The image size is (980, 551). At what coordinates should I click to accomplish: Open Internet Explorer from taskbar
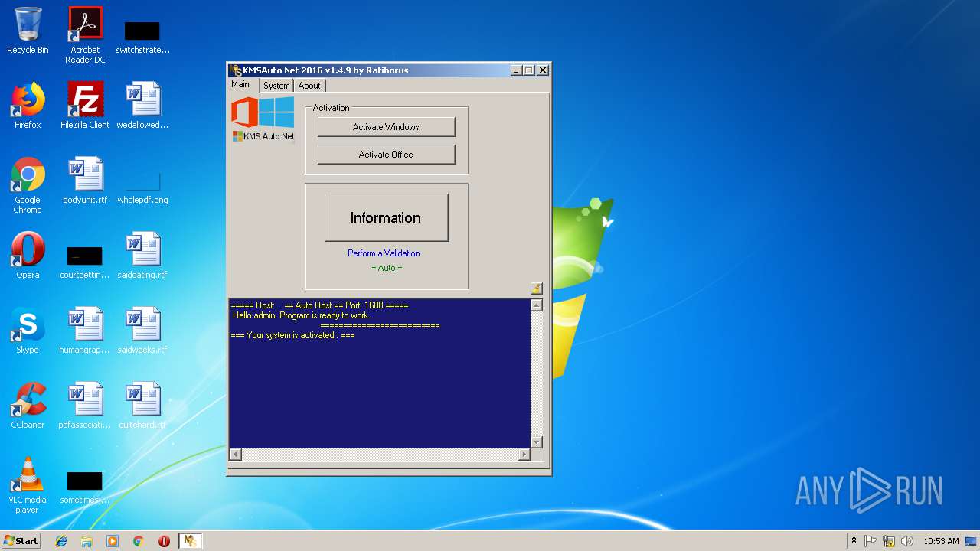point(62,541)
